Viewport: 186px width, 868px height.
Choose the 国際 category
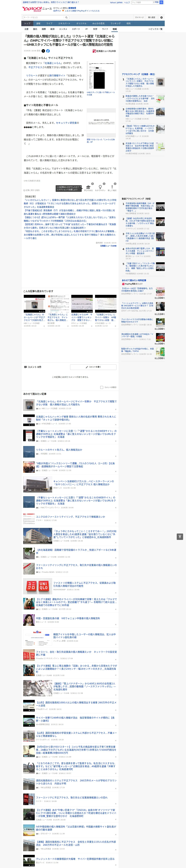coord(44,29)
